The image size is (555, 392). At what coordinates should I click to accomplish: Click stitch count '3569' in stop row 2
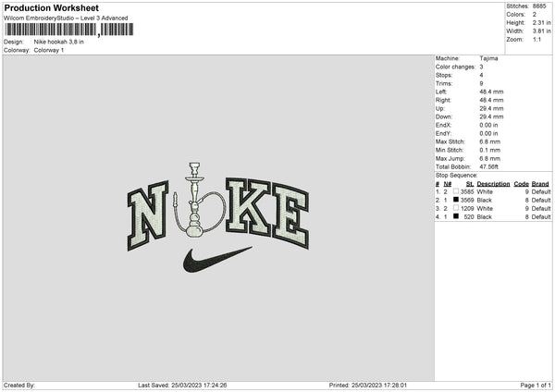click(x=467, y=201)
